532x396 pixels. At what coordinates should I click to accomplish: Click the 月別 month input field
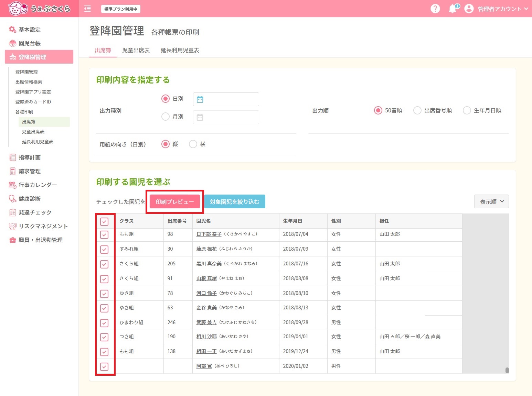226,117
